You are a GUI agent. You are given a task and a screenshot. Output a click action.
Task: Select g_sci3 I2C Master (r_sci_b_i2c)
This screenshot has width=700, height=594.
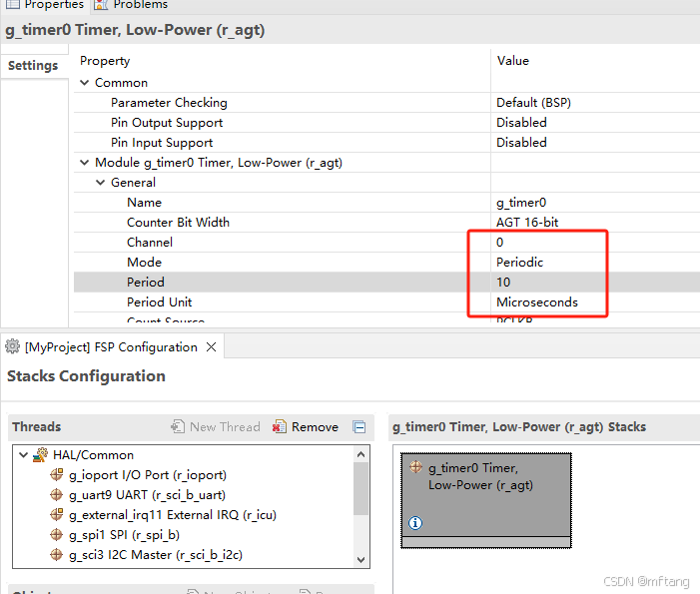(x=156, y=555)
